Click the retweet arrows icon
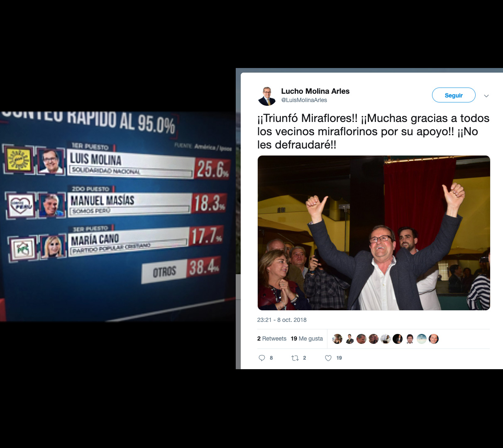 coord(295,358)
